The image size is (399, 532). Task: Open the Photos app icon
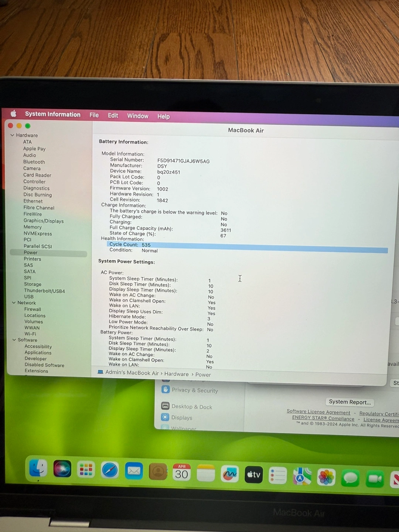click(x=326, y=477)
